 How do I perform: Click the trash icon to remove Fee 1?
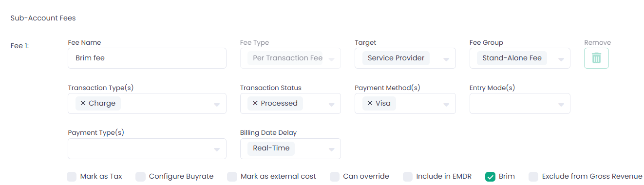pos(596,58)
